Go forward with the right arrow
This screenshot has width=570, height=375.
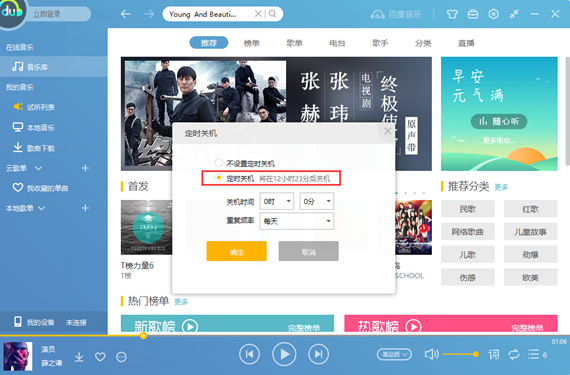[x=149, y=14]
